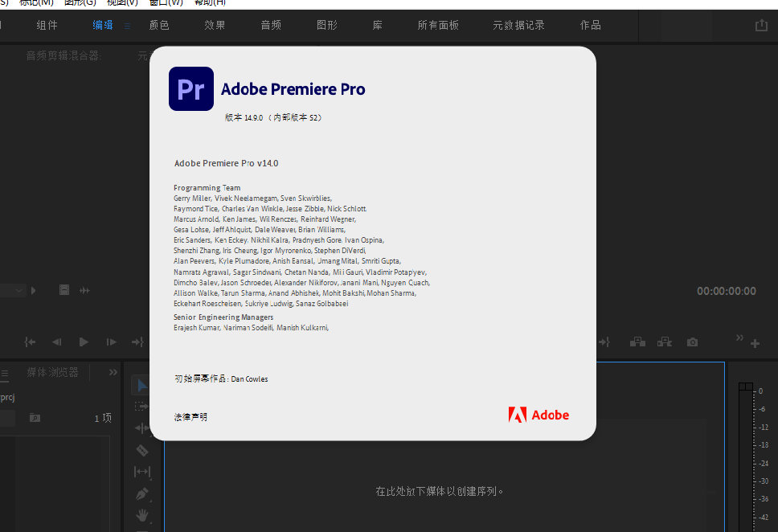
Task: Click the Extract button in Program monitor
Action: tap(665, 342)
